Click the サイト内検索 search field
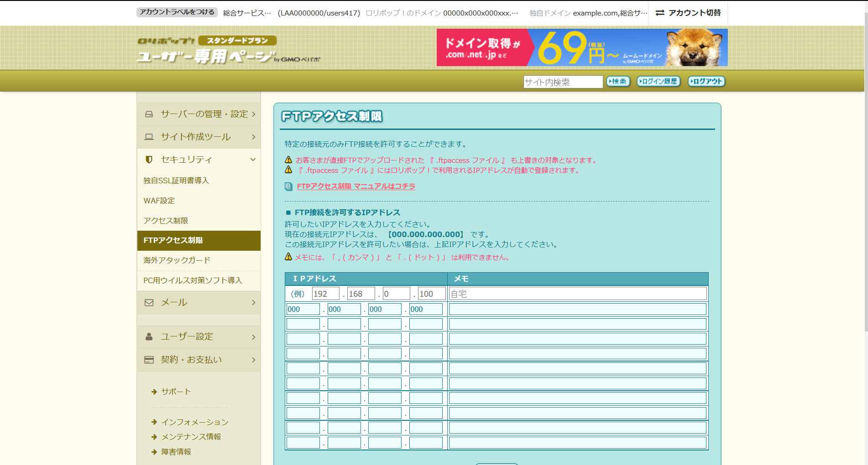This screenshot has width=868, height=465. click(x=563, y=82)
